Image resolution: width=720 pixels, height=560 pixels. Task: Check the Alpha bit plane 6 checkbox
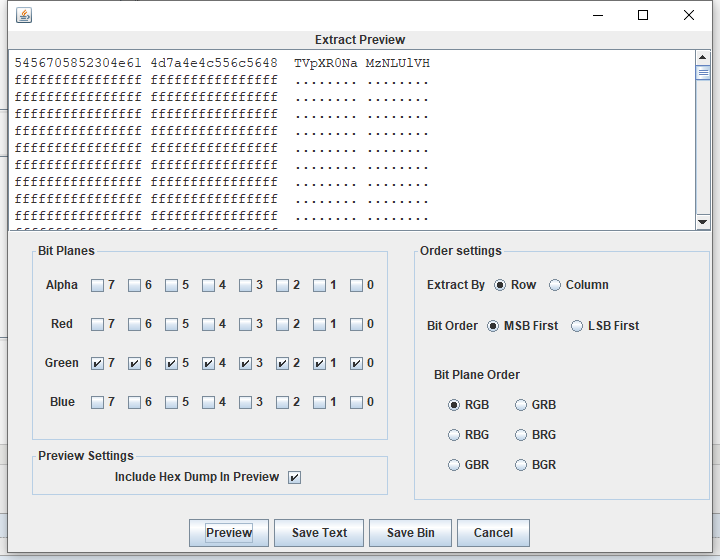coord(134,286)
